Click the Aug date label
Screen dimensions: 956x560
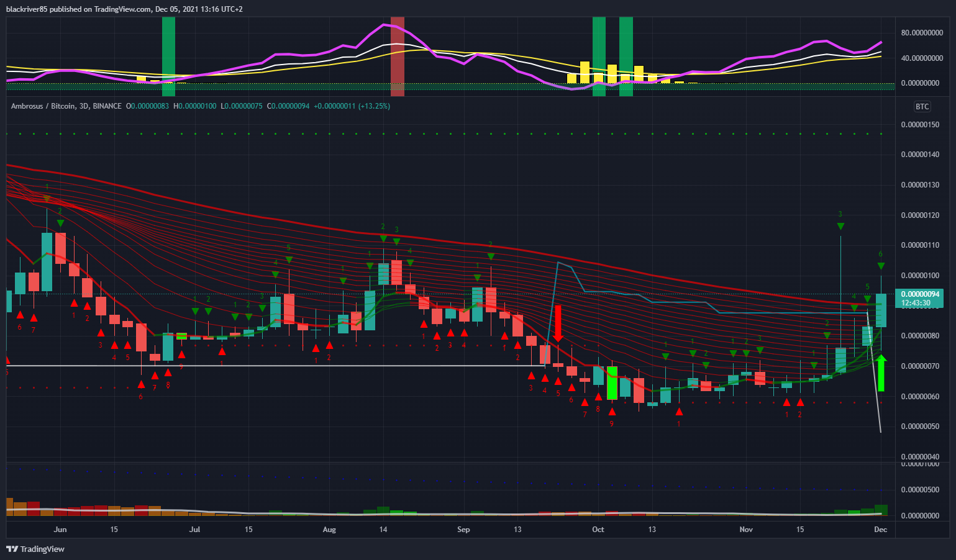[329, 530]
